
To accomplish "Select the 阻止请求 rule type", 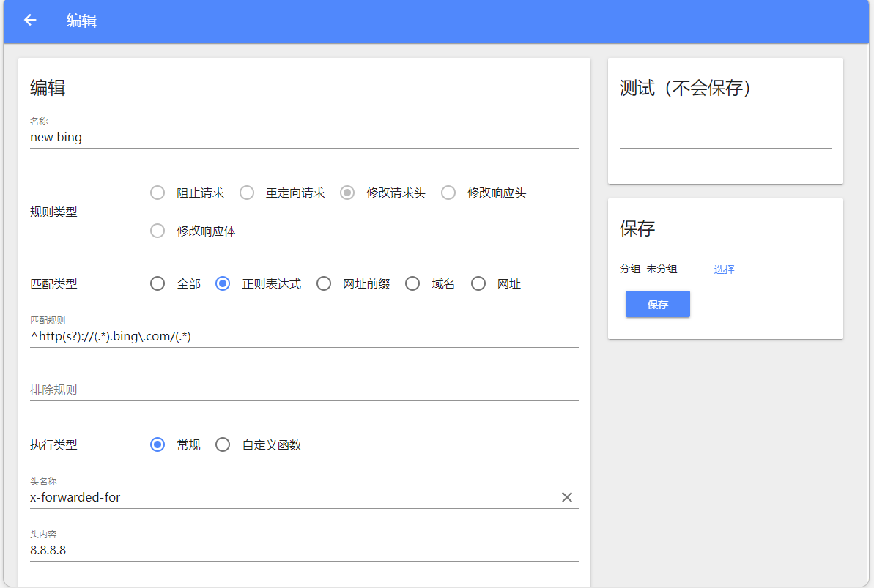I will click(x=157, y=193).
